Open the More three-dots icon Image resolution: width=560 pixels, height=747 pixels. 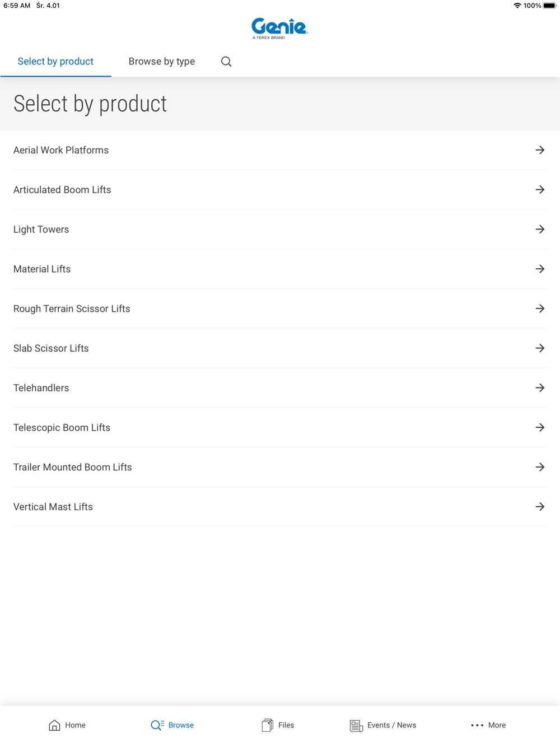[477, 725]
